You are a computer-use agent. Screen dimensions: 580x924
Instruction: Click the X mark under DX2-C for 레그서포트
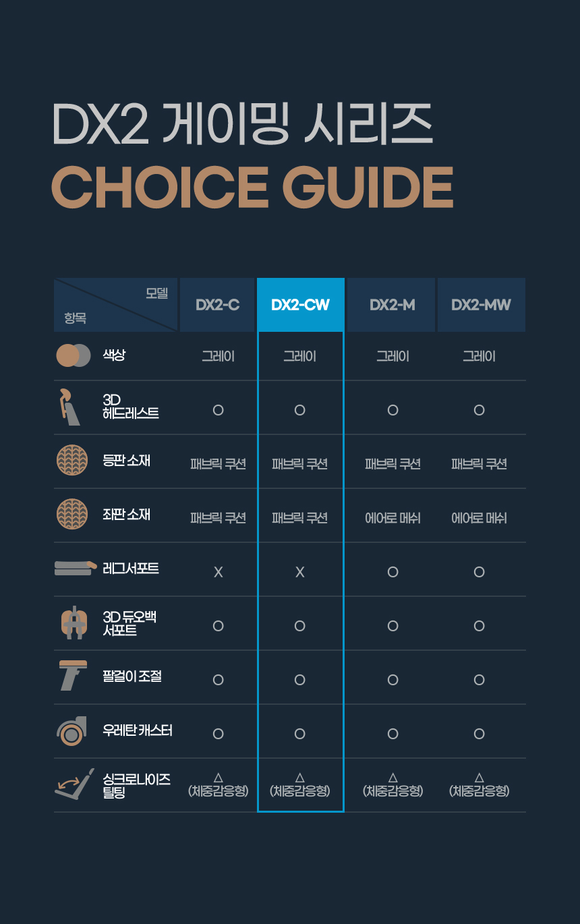tap(218, 573)
